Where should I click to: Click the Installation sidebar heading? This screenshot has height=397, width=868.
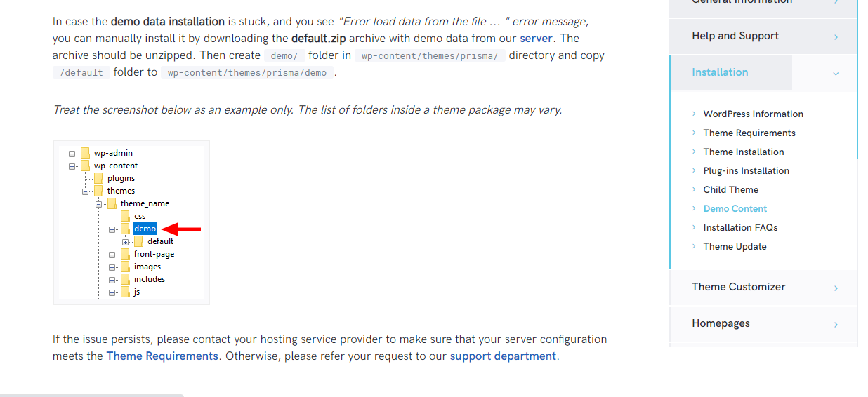click(x=720, y=72)
